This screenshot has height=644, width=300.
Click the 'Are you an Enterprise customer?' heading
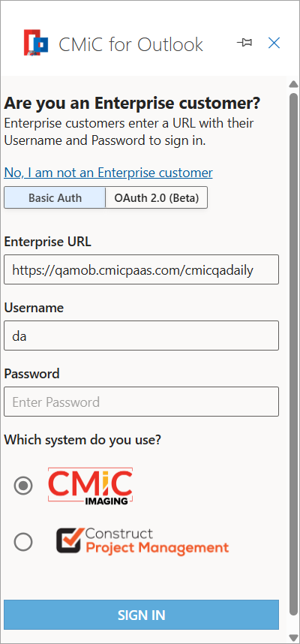(132, 104)
